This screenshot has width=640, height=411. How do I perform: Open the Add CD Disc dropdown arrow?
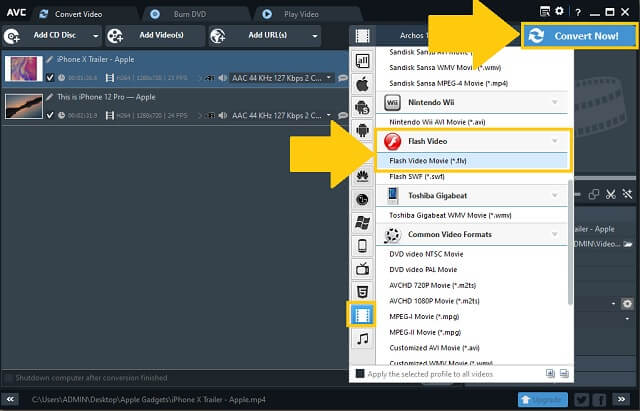(95, 36)
